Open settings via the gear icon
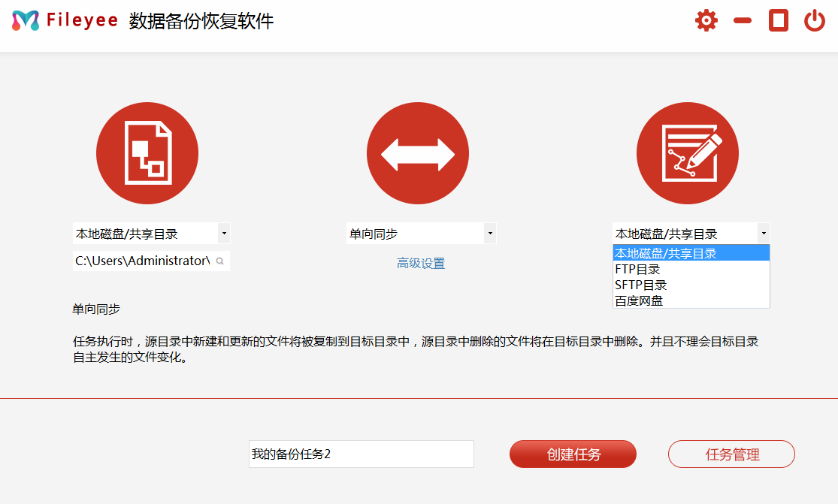This screenshot has width=838, height=504. pos(706,20)
